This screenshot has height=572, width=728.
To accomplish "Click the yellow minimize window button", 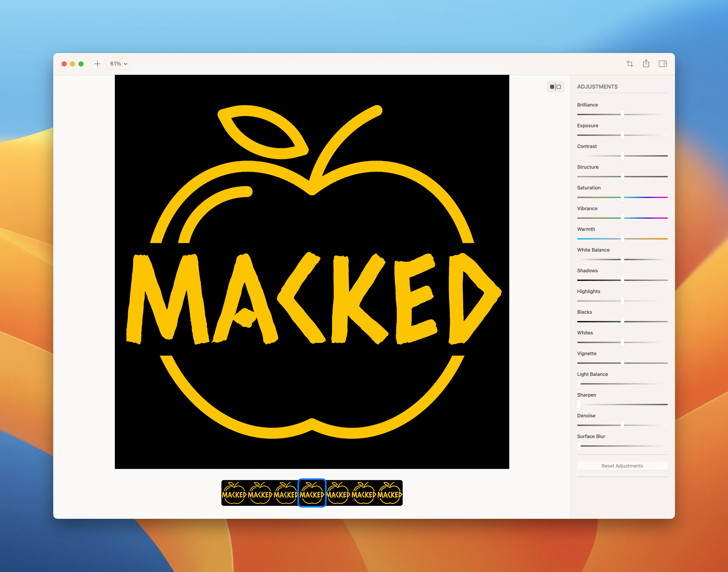I will coord(72,64).
